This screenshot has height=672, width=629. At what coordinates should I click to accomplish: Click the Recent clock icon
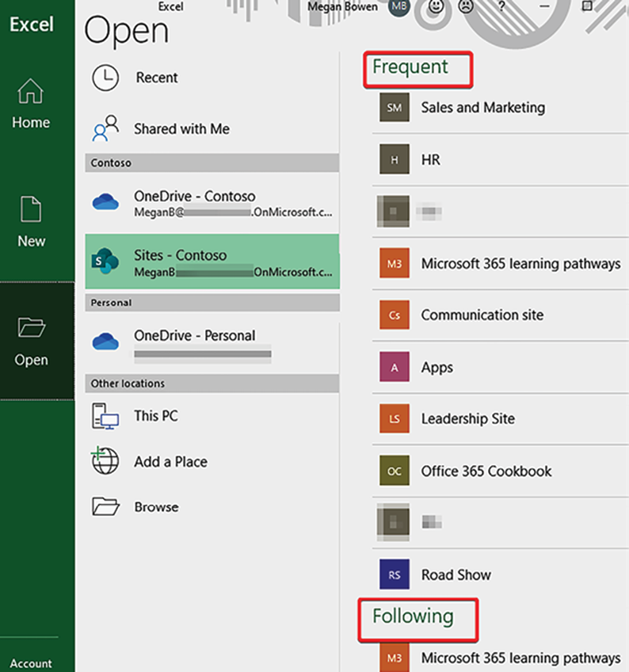click(105, 78)
